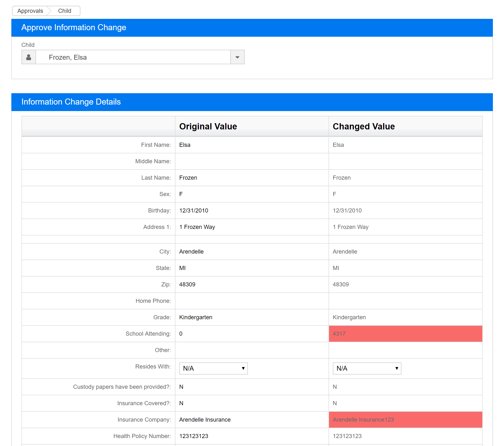The image size is (504, 446).
Task: Click the Changed Value column header
Action: coord(364,126)
